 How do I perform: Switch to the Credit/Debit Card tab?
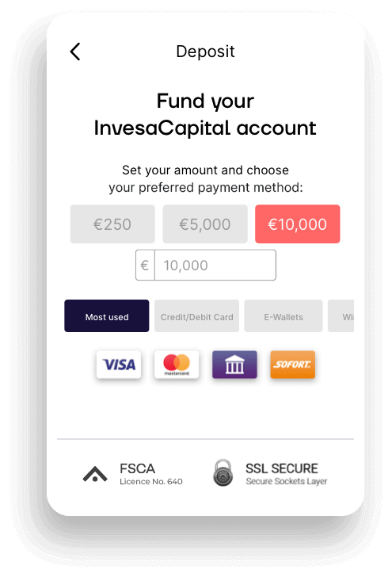pyautogui.click(x=196, y=316)
